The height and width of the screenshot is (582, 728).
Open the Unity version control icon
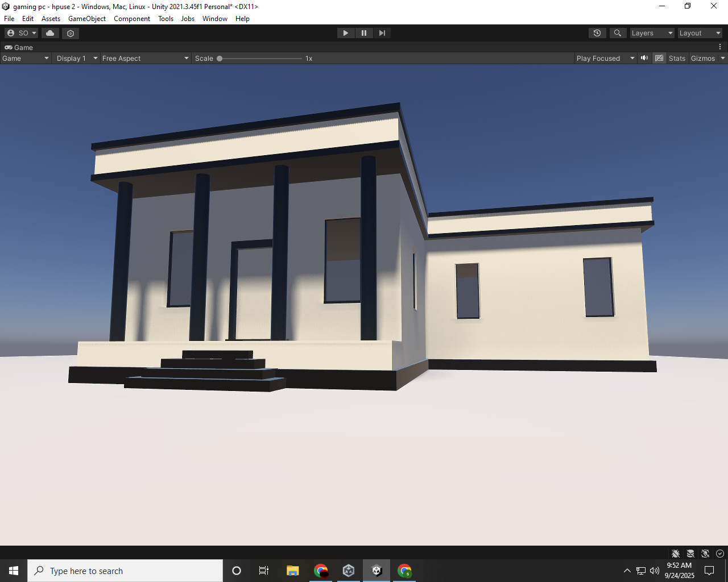tap(71, 33)
